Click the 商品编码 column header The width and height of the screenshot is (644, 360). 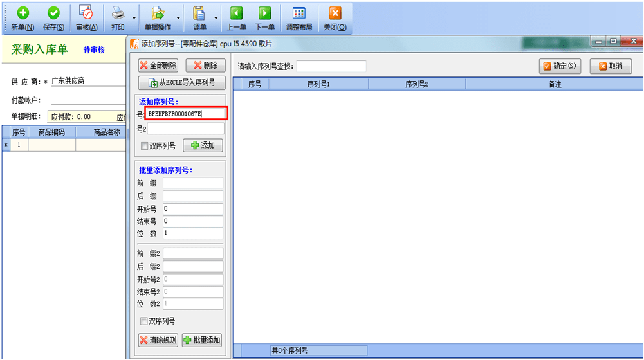[51, 132]
